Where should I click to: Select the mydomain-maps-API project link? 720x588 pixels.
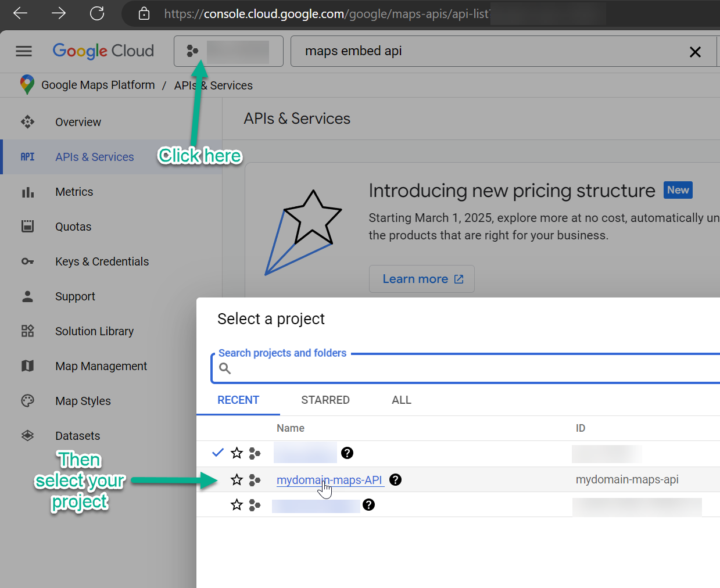click(329, 480)
